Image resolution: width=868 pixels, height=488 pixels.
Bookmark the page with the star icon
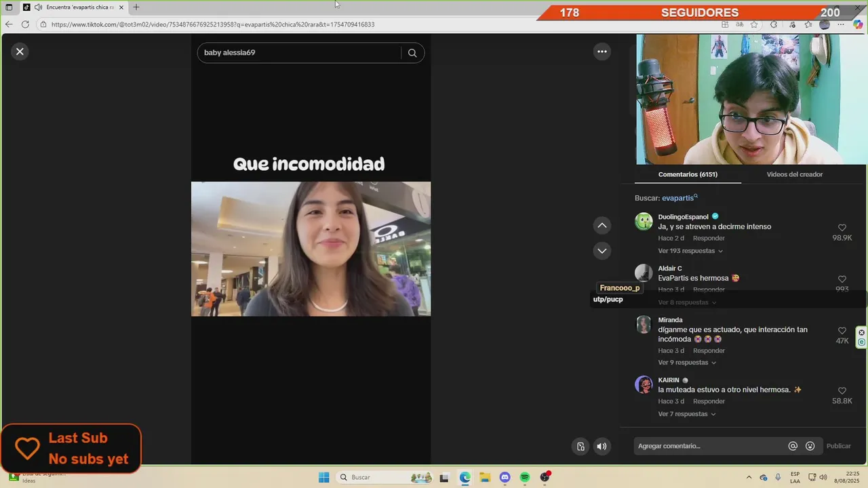tap(754, 24)
